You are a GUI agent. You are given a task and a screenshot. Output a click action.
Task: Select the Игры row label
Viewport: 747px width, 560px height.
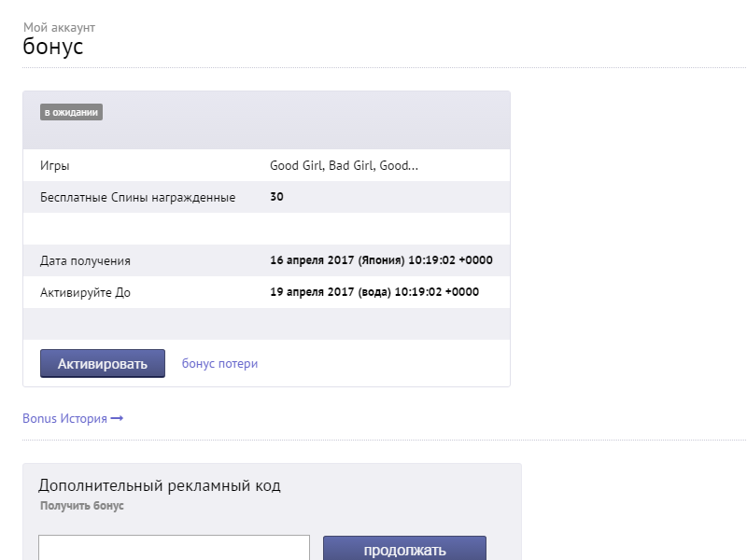click(55, 166)
